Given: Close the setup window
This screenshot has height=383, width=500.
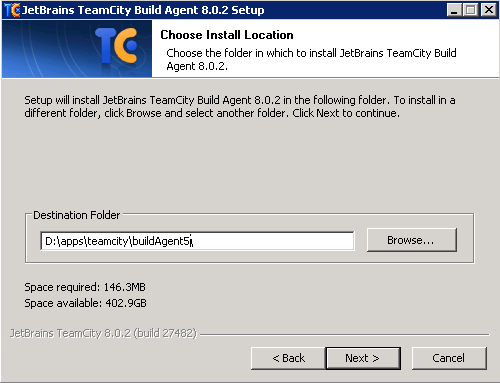Looking at the screenshot, I should (x=489, y=10).
